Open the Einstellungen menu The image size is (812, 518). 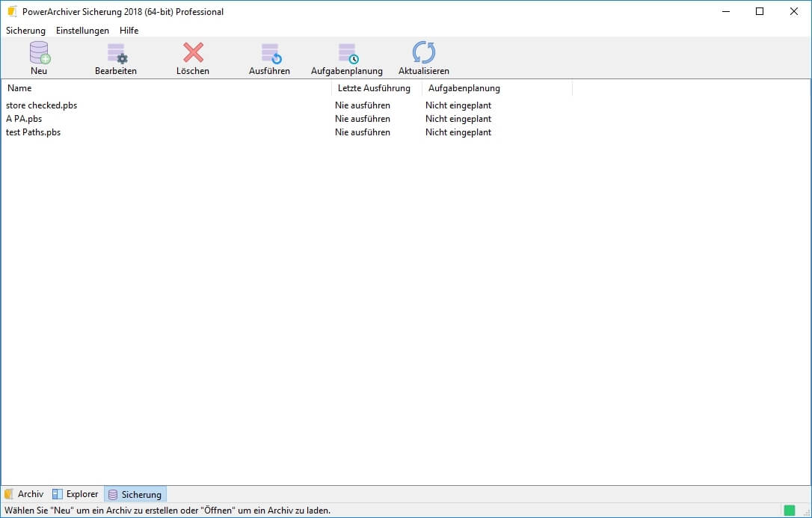click(x=82, y=31)
